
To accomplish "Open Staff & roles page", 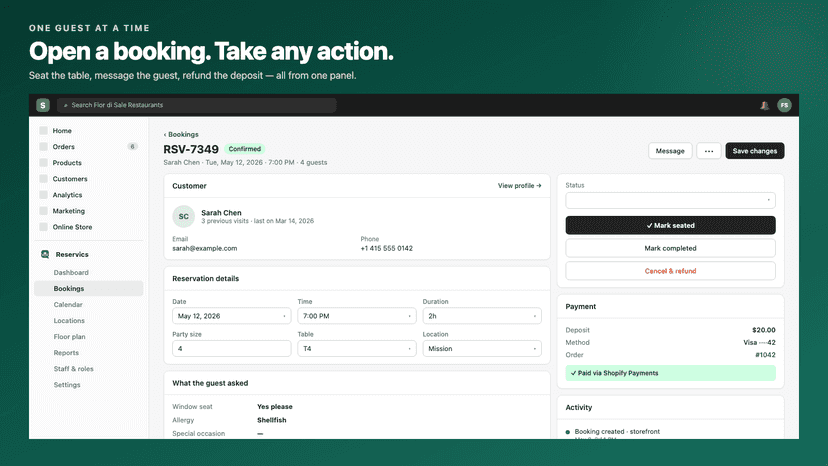I will click(x=73, y=369).
